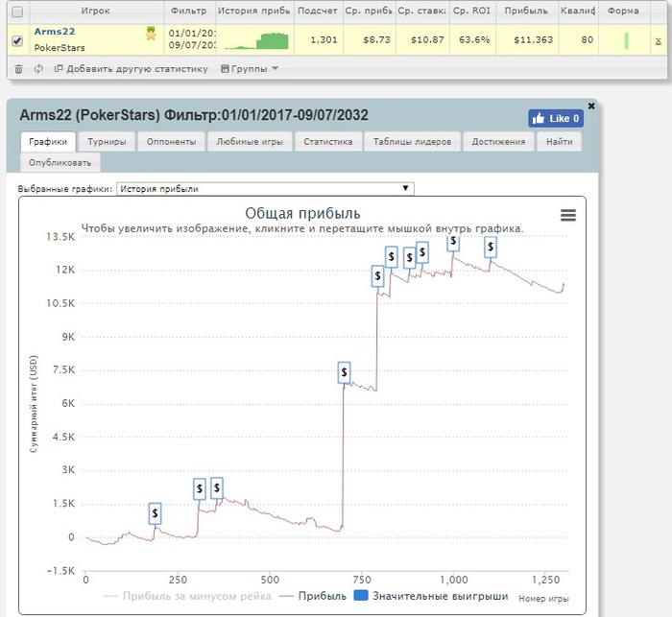Image resolution: width=672 pixels, height=617 pixels.
Task: Click the 63.6% ROI value
Action: (474, 40)
